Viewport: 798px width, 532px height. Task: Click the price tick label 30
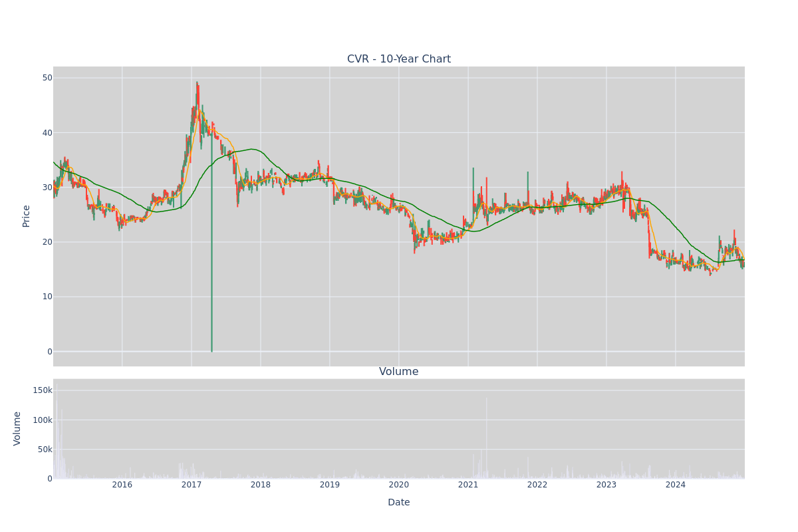click(47, 188)
